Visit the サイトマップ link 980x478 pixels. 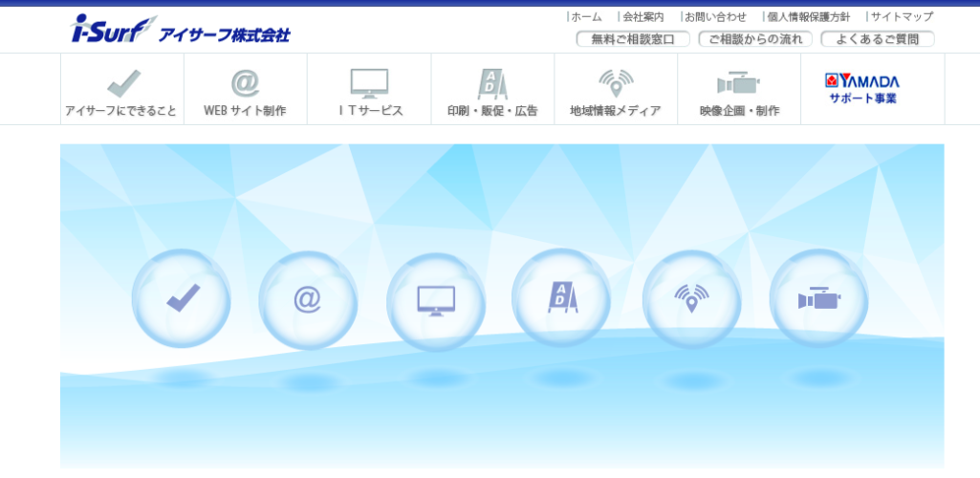click(x=901, y=16)
